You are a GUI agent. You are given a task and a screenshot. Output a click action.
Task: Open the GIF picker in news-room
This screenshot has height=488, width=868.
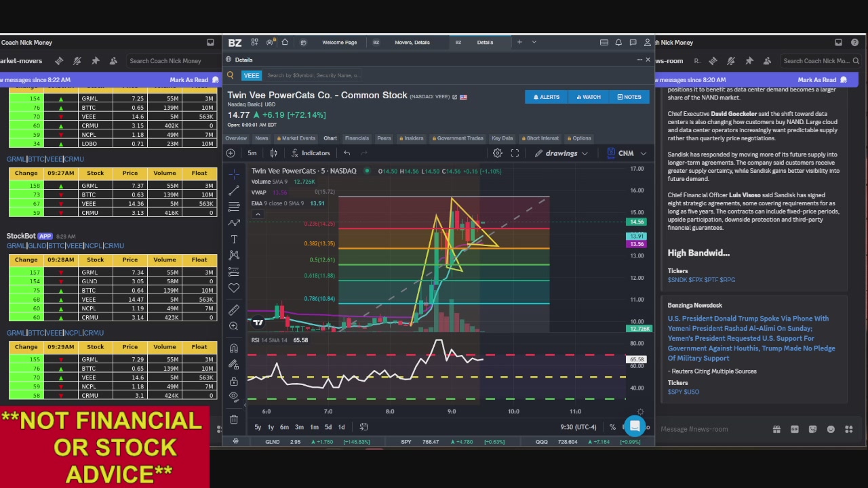pos(795,429)
